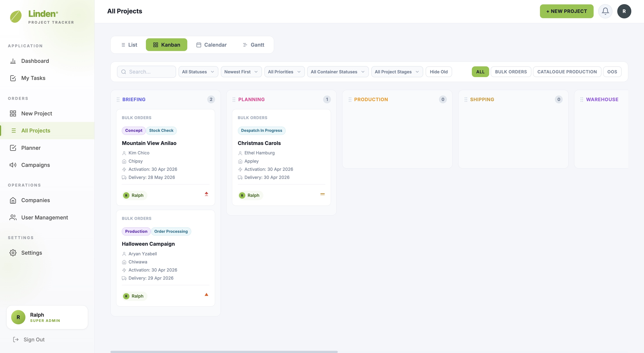Click the Order Processing tag
The height and width of the screenshot is (353, 644).
tap(171, 231)
